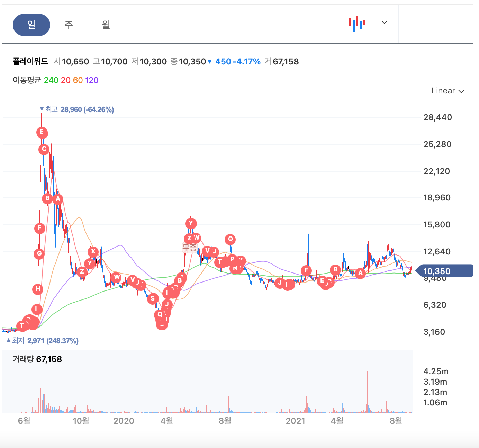The width and height of the screenshot is (479, 448).
Task: Click the J marker above the 2020 low
Action: (x=167, y=304)
